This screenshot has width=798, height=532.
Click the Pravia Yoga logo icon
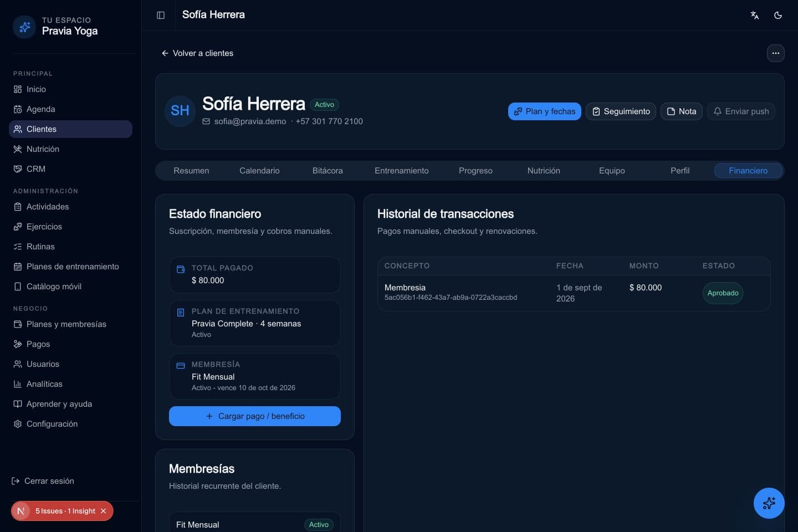pos(24,27)
